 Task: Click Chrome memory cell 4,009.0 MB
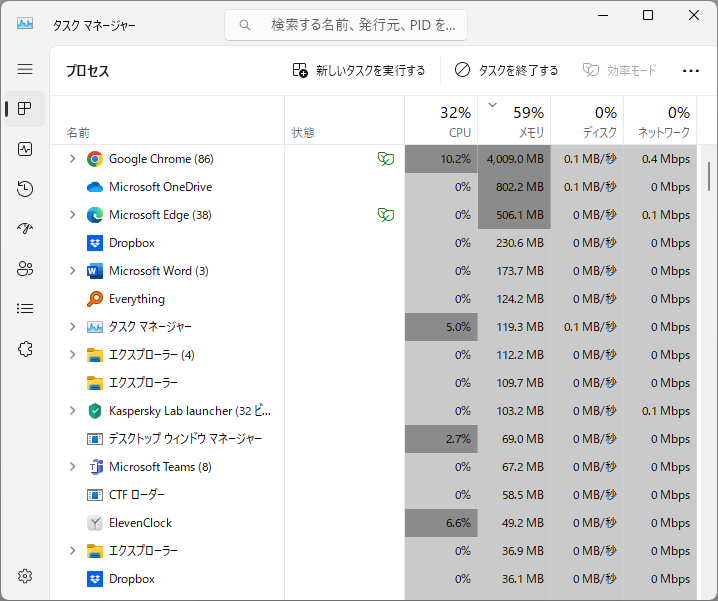tap(514, 159)
